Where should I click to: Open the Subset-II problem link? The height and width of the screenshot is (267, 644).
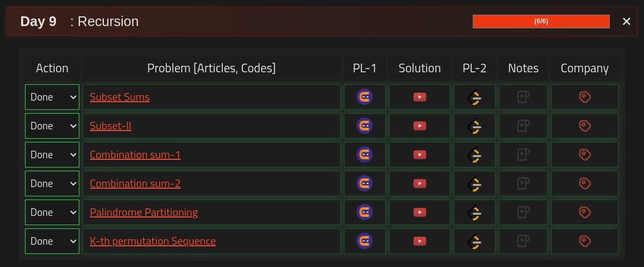pyautogui.click(x=110, y=126)
